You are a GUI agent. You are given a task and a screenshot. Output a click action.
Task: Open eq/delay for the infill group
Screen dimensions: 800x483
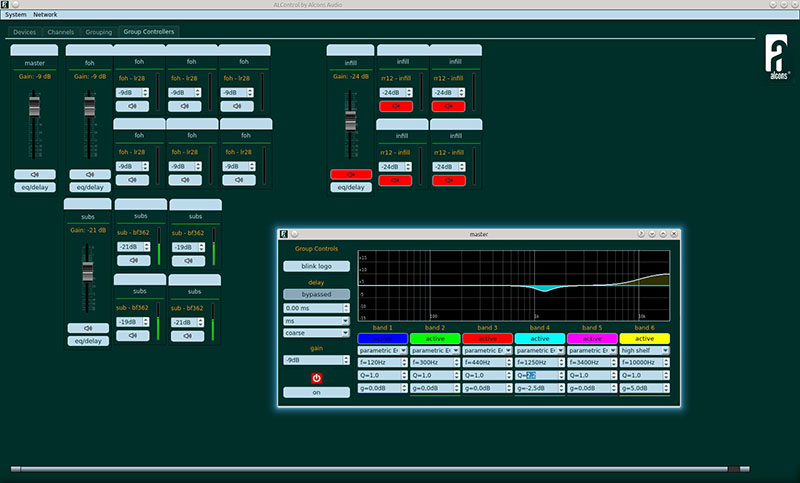pyautogui.click(x=350, y=187)
